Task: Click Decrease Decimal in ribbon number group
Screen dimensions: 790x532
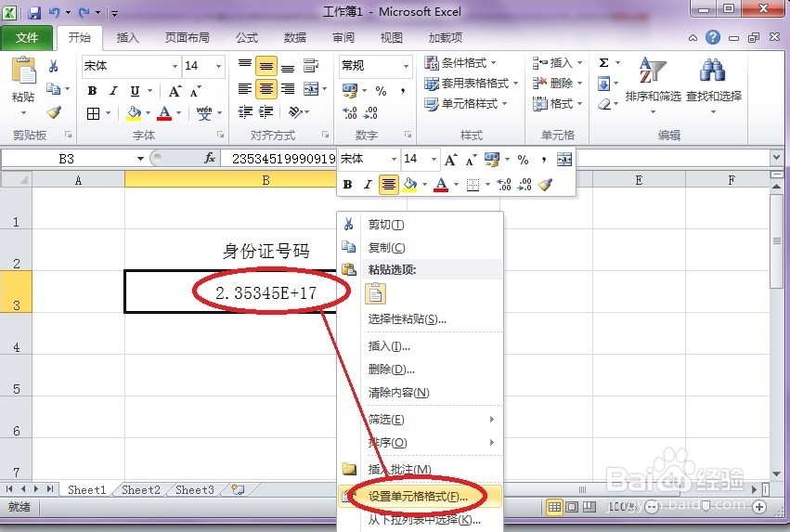Action: click(370, 112)
